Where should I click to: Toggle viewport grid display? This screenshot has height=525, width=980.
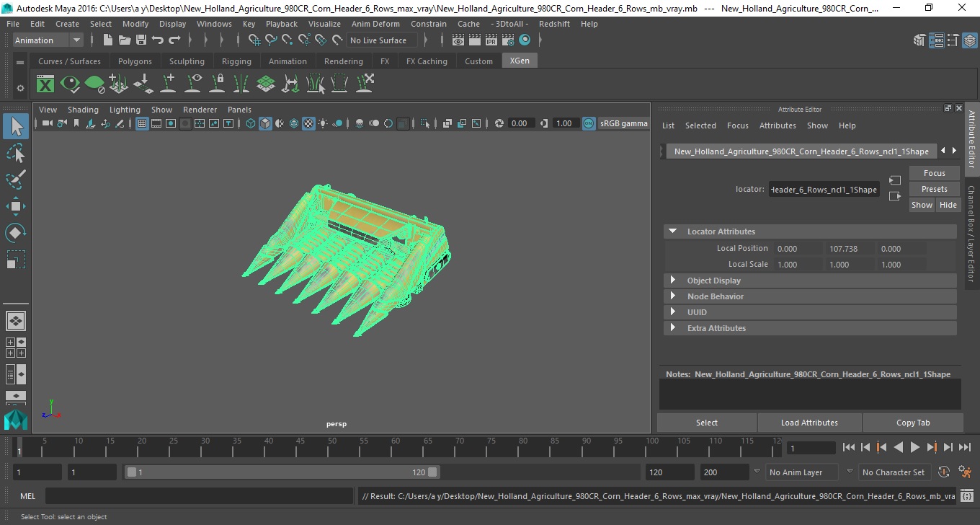tap(142, 123)
